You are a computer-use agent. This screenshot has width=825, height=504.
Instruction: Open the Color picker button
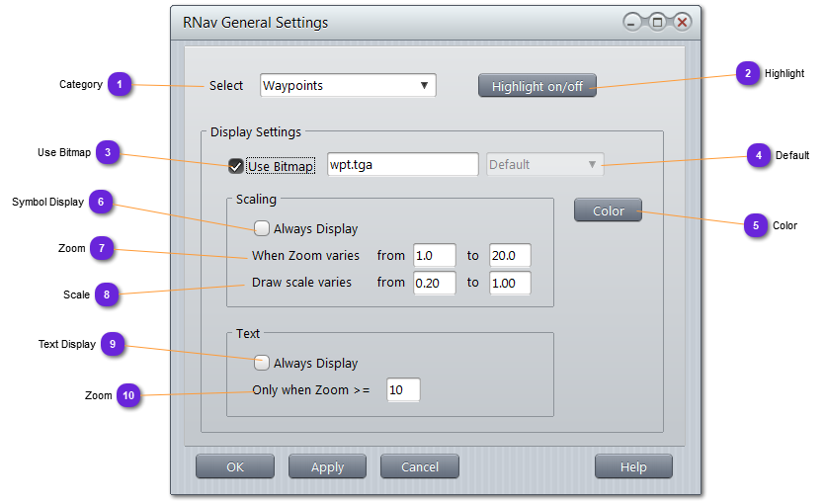(608, 210)
